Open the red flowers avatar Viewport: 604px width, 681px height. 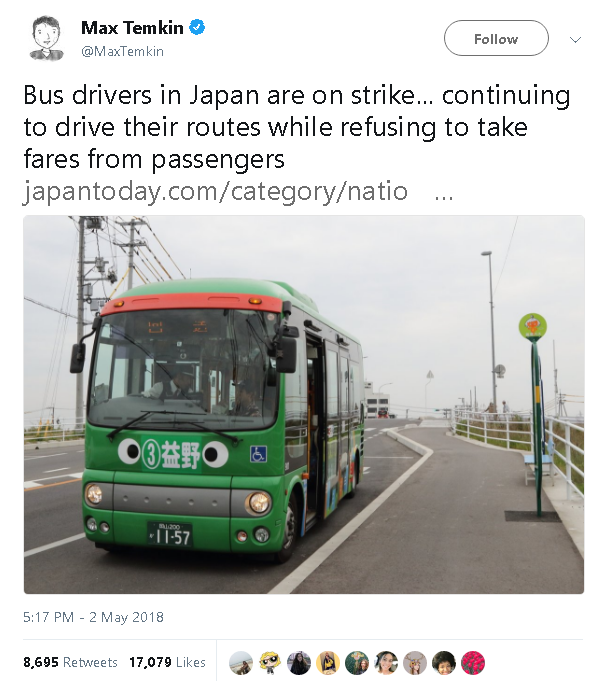pyautogui.click(x=473, y=663)
